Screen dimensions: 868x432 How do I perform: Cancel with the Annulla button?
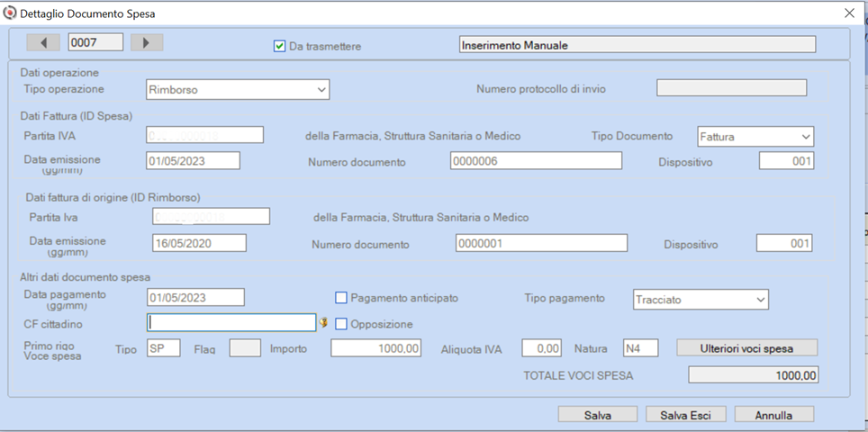pos(773,415)
